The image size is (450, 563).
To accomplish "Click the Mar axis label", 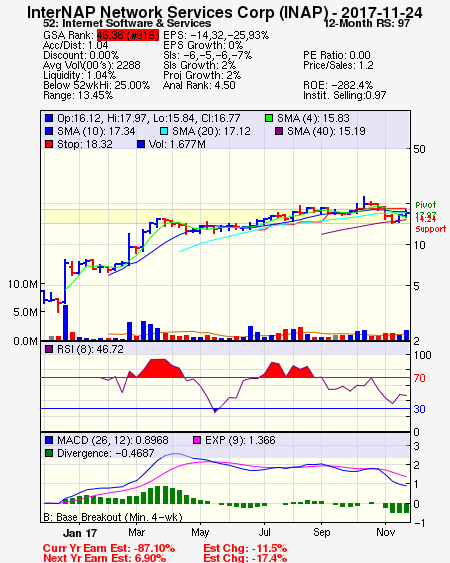I will [136, 532].
